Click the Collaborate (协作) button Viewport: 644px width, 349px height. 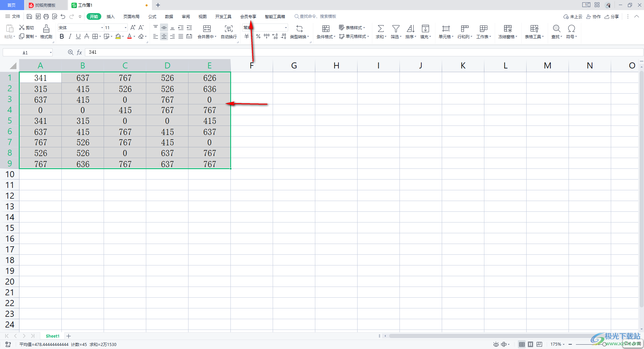[593, 16]
